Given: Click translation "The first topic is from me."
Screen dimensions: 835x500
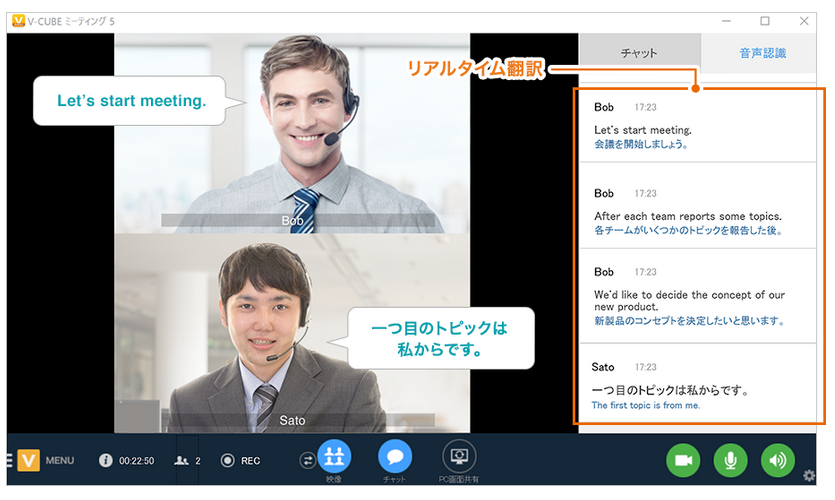Looking at the screenshot, I should click(646, 406).
